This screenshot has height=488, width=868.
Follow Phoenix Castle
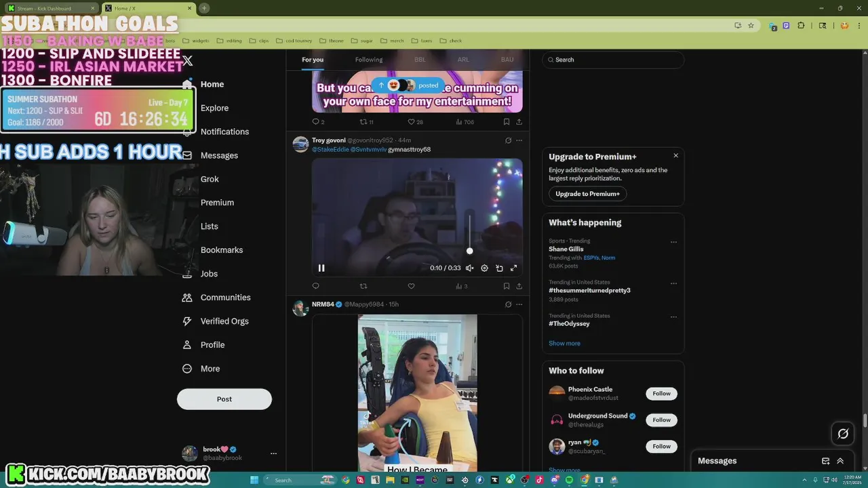(x=661, y=394)
